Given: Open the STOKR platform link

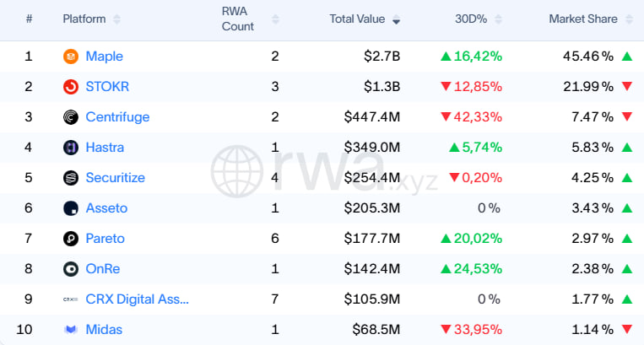Looking at the screenshot, I should 107,87.
